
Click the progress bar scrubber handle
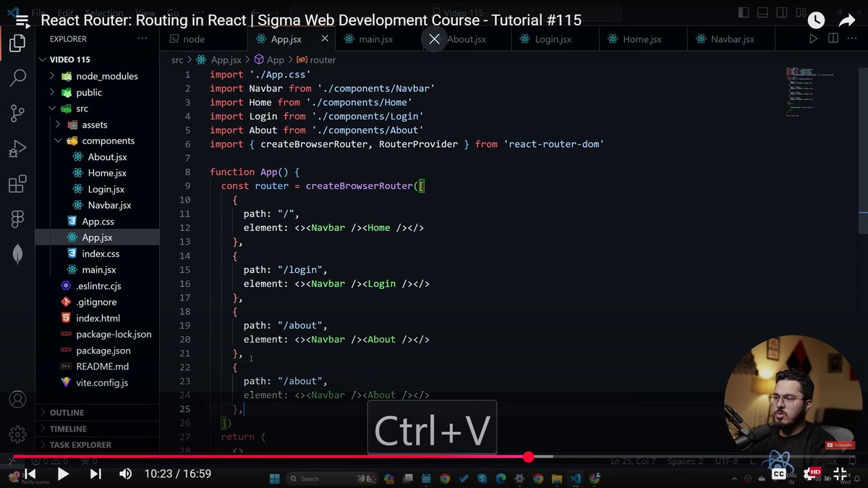point(529,457)
